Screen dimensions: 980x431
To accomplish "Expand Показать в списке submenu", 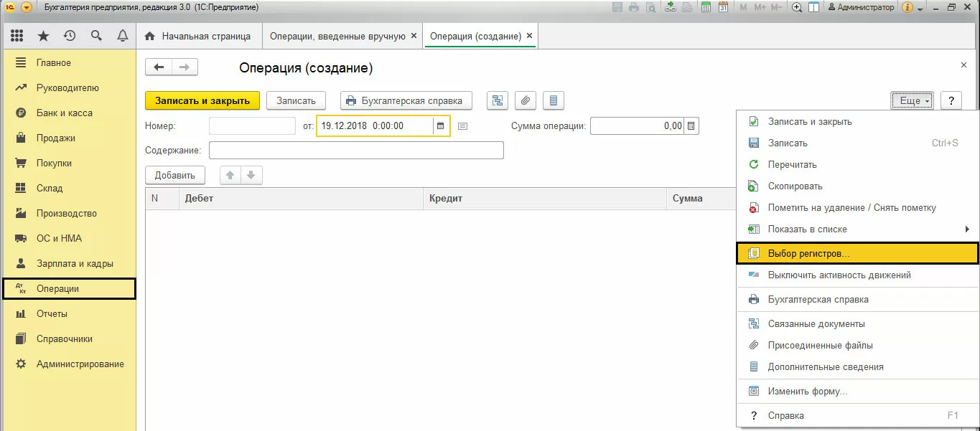I will 858,229.
